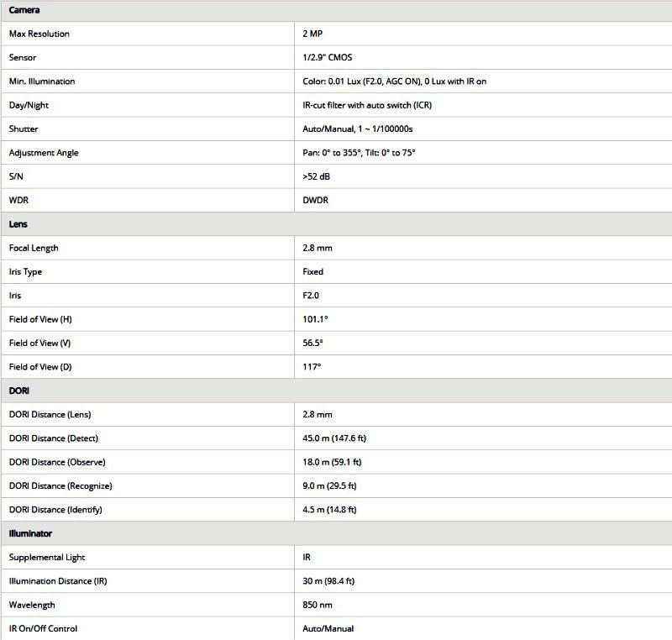672x640 pixels.
Task: Click the DWDR value cell
Action: coord(316,201)
